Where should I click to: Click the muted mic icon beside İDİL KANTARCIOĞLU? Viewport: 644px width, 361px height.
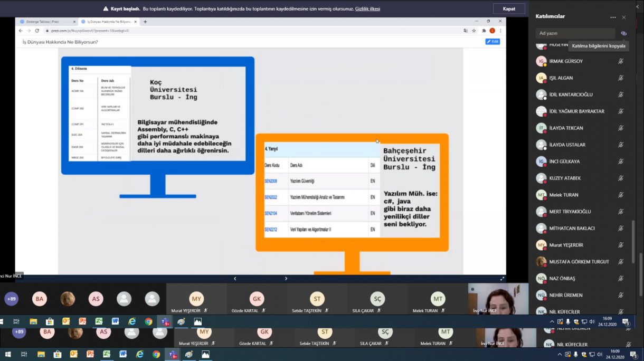pos(621,94)
